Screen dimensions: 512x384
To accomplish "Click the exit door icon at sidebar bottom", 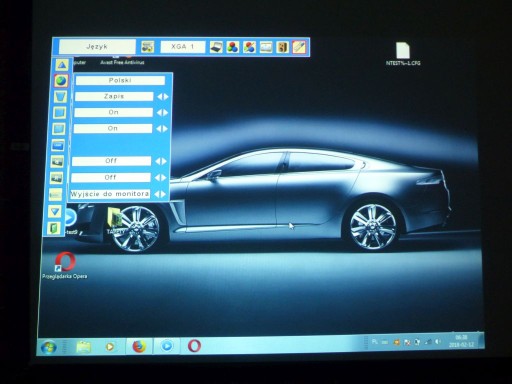I will [x=54, y=228].
